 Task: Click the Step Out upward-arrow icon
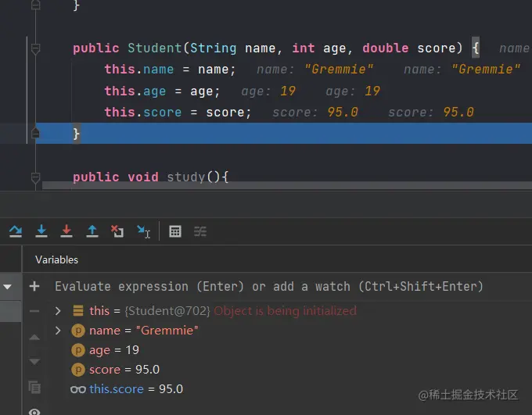coord(92,231)
